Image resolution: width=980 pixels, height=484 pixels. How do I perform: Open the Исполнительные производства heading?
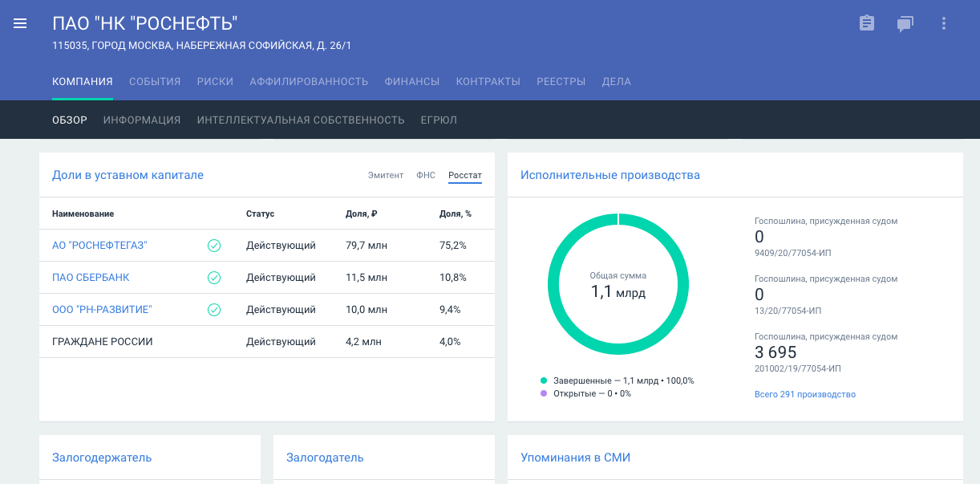610,175
